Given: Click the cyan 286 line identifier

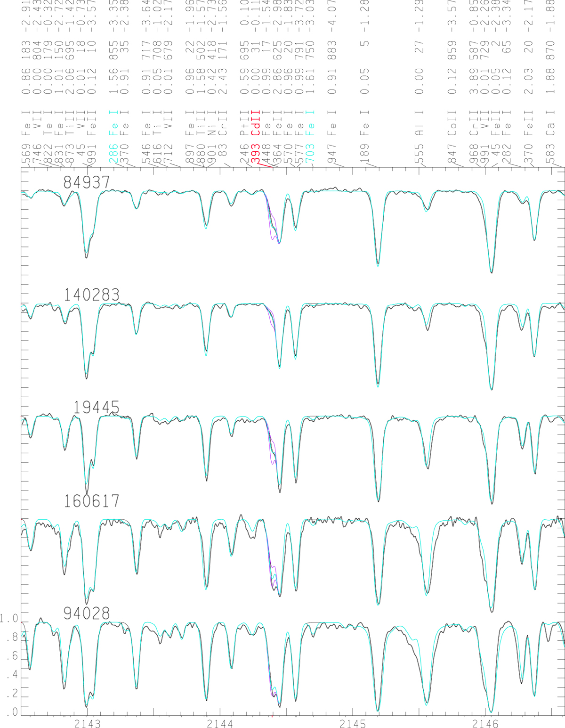Looking at the screenshot, I should click(x=113, y=154).
